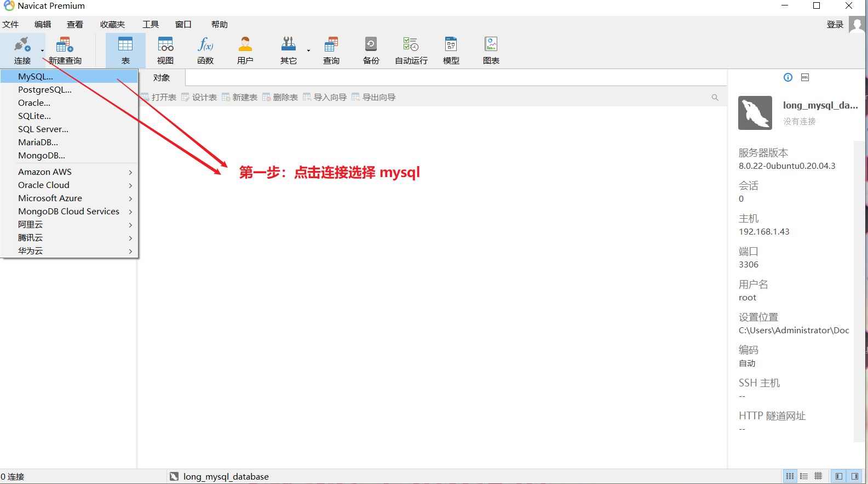Click the host value 192.168.1.43
This screenshot has height=484, width=868.
click(764, 232)
